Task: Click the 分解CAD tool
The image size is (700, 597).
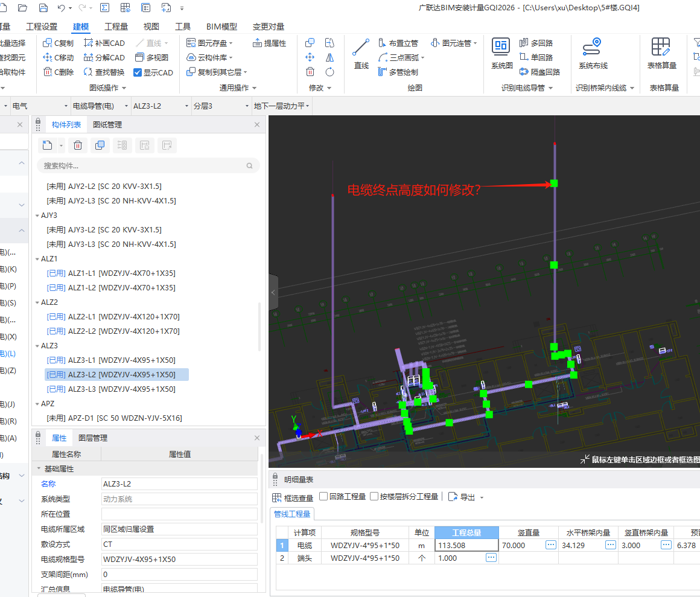Action: coord(104,57)
